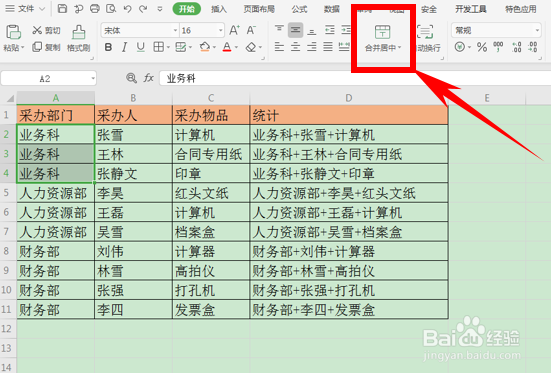Screen dimensions: 551x375
Task: Click the select-all corner triangle
Action: [9, 98]
